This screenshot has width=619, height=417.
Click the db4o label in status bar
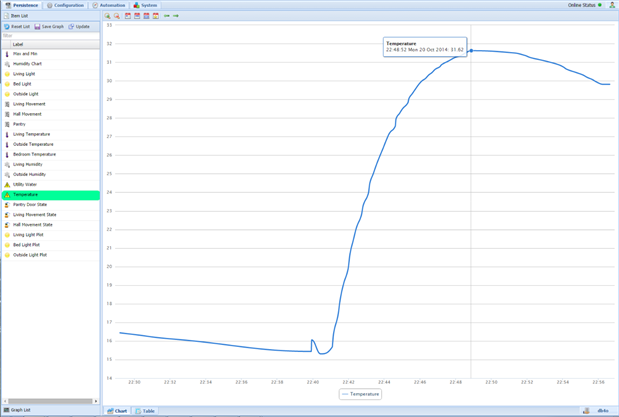coord(603,411)
